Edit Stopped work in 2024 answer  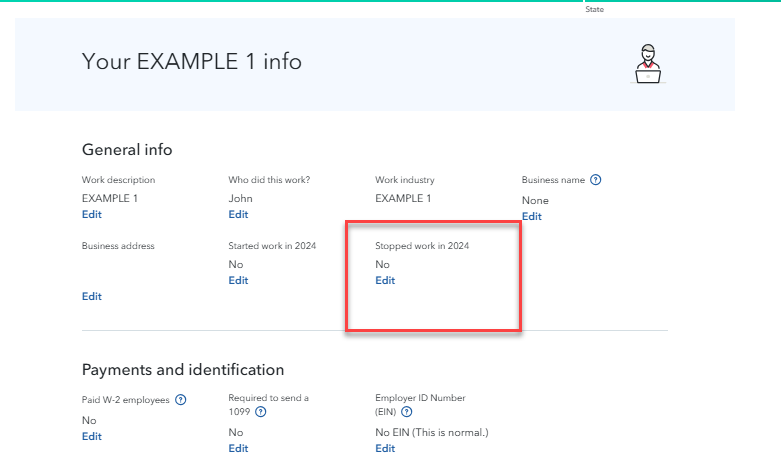tap(385, 280)
